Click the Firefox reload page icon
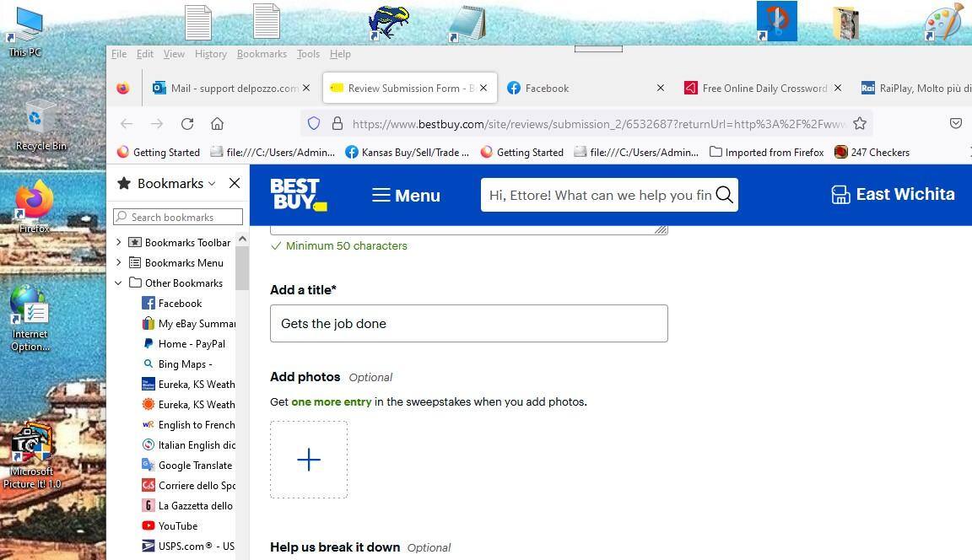This screenshot has height=560, width=972. click(x=187, y=124)
